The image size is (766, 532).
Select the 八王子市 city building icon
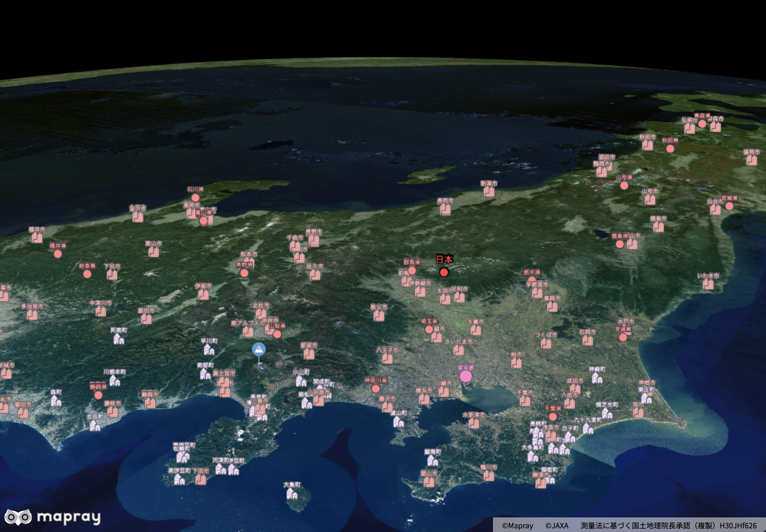coord(387,359)
